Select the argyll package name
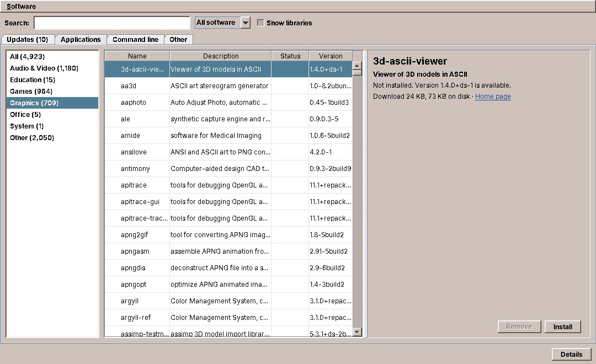 click(x=130, y=301)
